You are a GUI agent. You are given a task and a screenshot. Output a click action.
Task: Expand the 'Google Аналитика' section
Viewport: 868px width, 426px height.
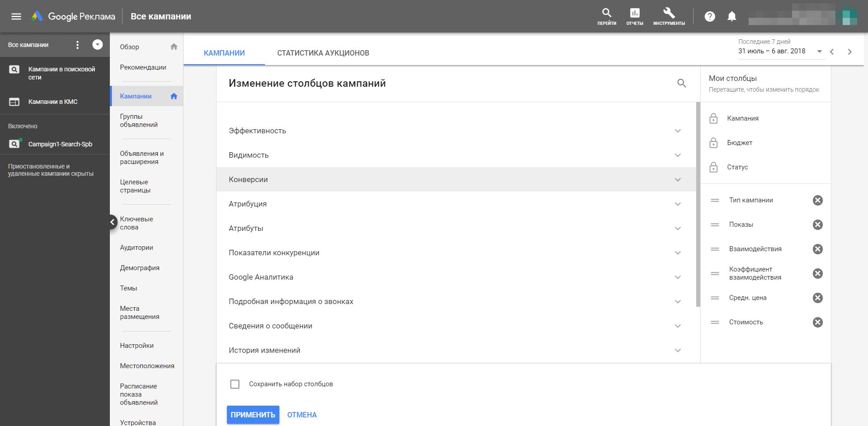678,277
